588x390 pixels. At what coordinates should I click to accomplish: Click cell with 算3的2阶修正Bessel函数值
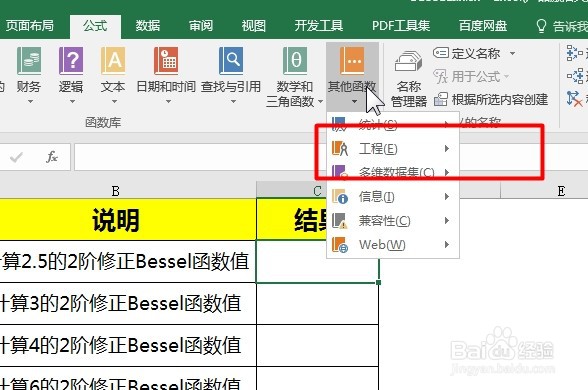point(128,303)
